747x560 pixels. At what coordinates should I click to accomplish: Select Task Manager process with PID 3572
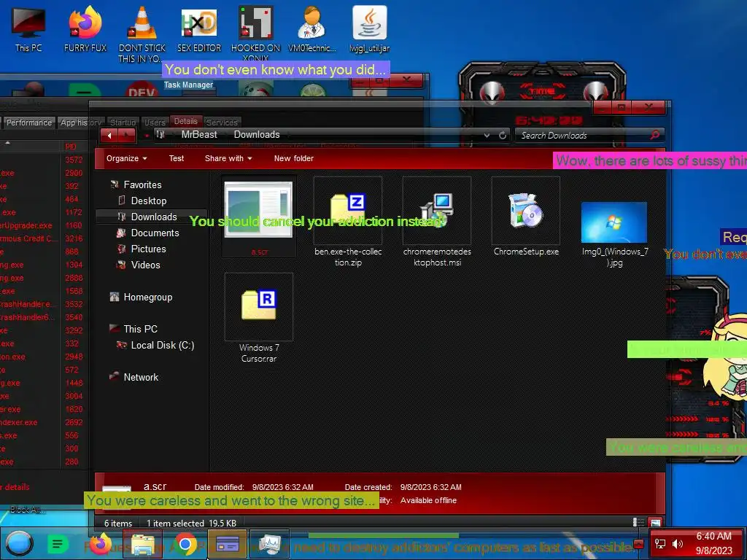tap(44, 160)
